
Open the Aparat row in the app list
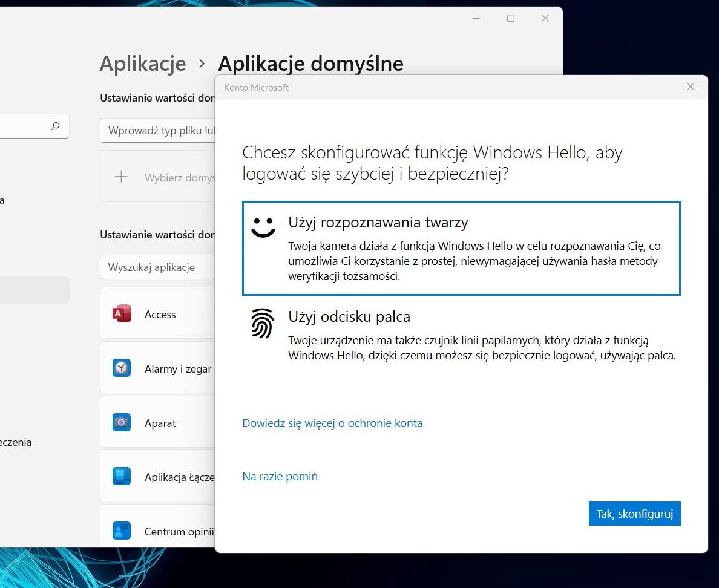click(x=157, y=423)
